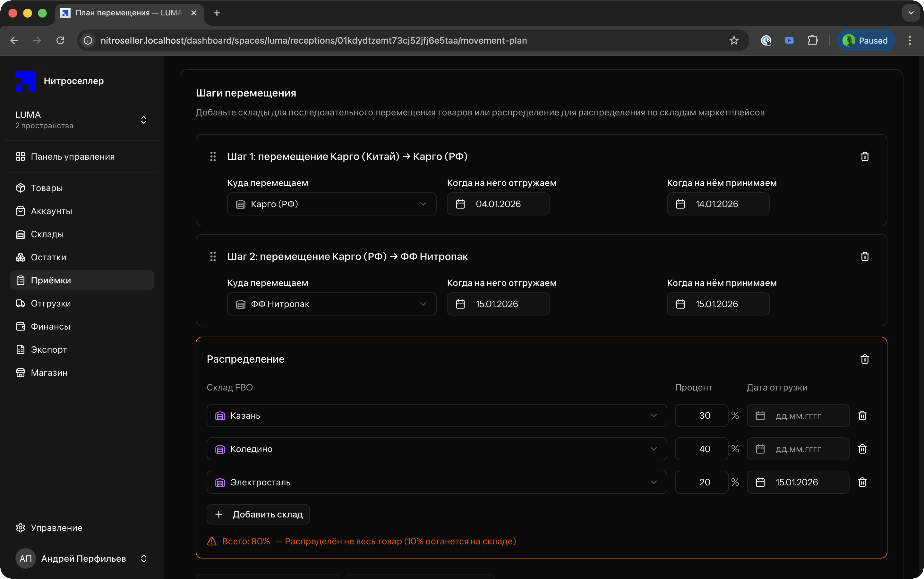Click the Добавить склад button
924x579 pixels.
coord(258,514)
